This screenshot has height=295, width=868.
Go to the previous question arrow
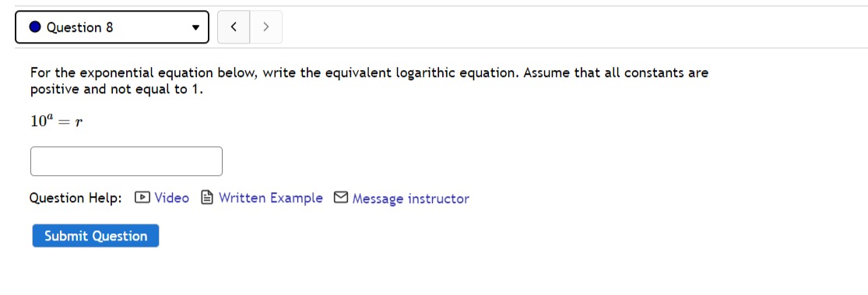click(234, 26)
